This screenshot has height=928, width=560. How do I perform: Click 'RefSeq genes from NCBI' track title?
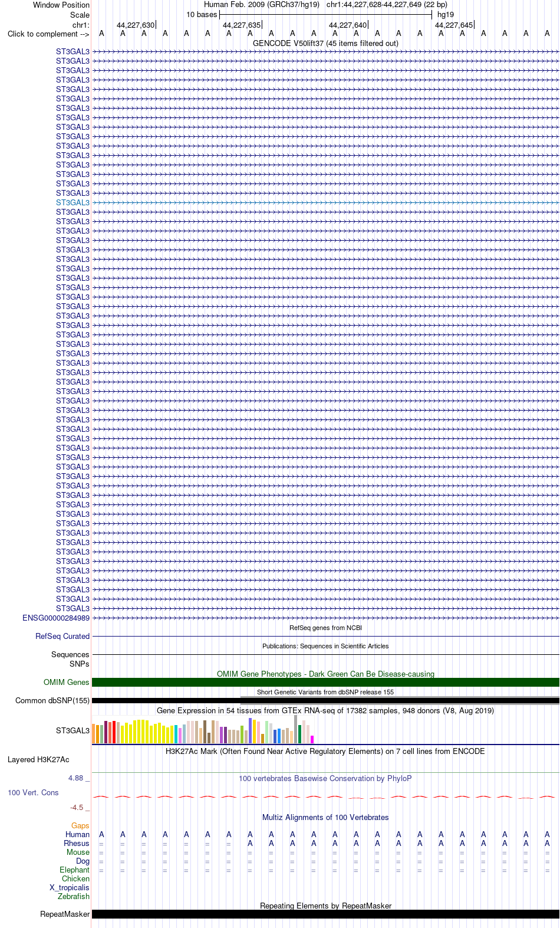point(325,628)
